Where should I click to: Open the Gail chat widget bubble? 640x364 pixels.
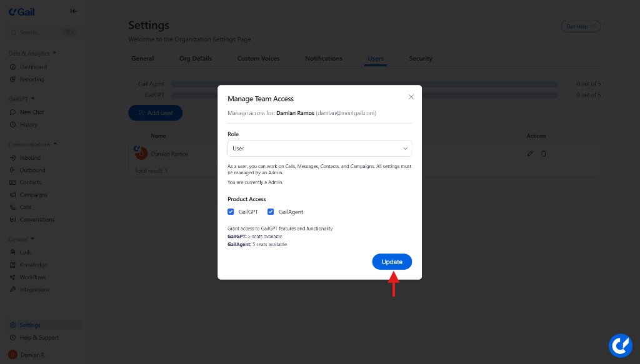pos(620,345)
